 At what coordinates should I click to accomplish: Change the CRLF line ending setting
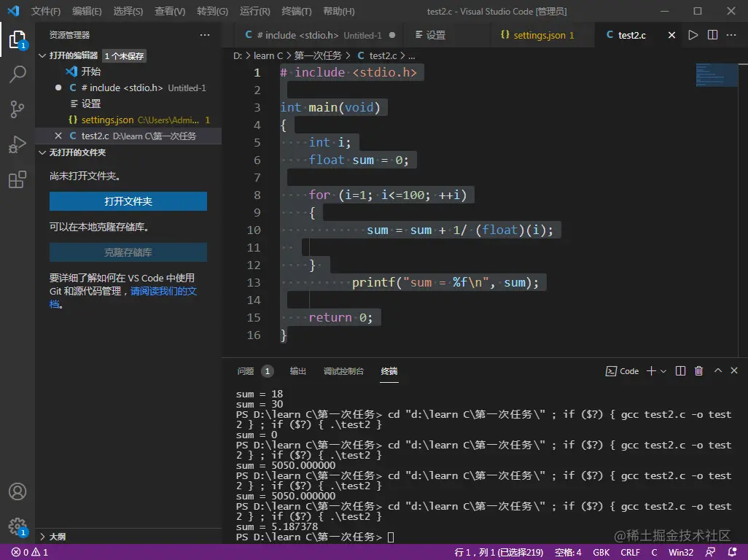tap(630, 552)
